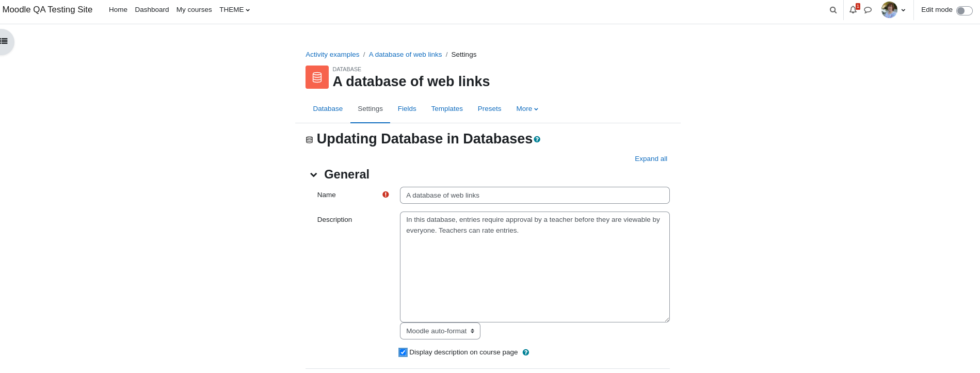Switch to the Fields tab
This screenshot has width=980, height=373.
tap(407, 109)
